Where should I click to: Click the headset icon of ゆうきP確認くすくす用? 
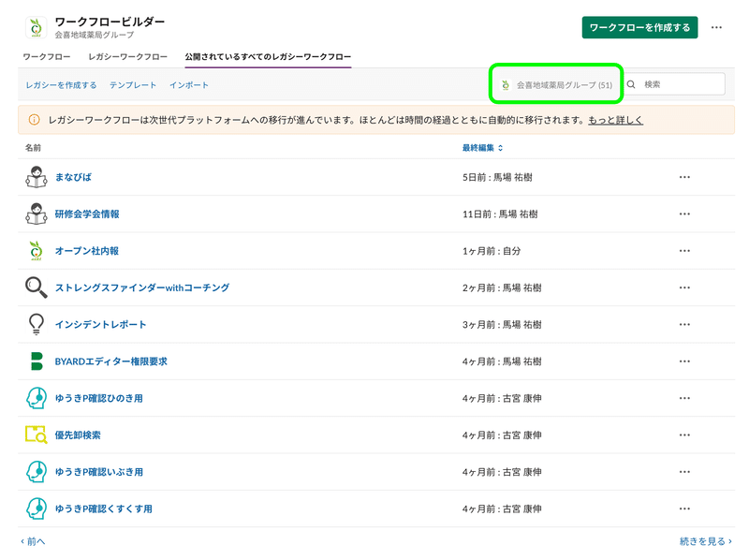pyautogui.click(x=37, y=508)
